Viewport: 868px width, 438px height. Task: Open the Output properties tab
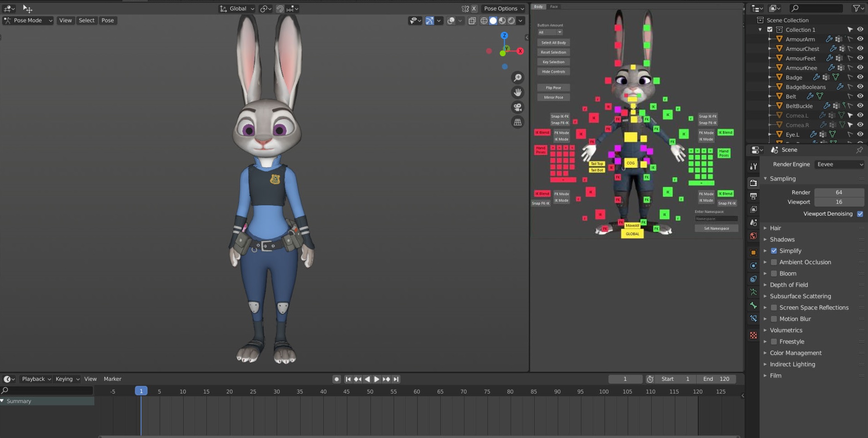pyautogui.click(x=753, y=196)
